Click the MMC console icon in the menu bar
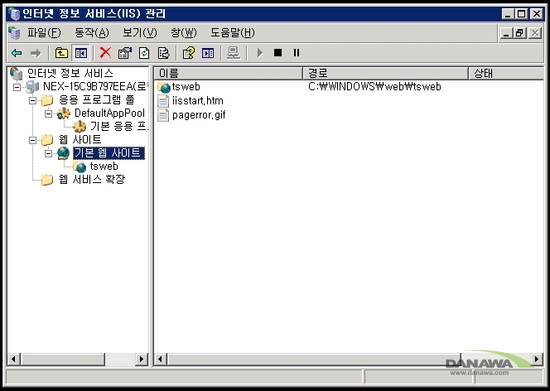The image size is (550, 391). 14,33
